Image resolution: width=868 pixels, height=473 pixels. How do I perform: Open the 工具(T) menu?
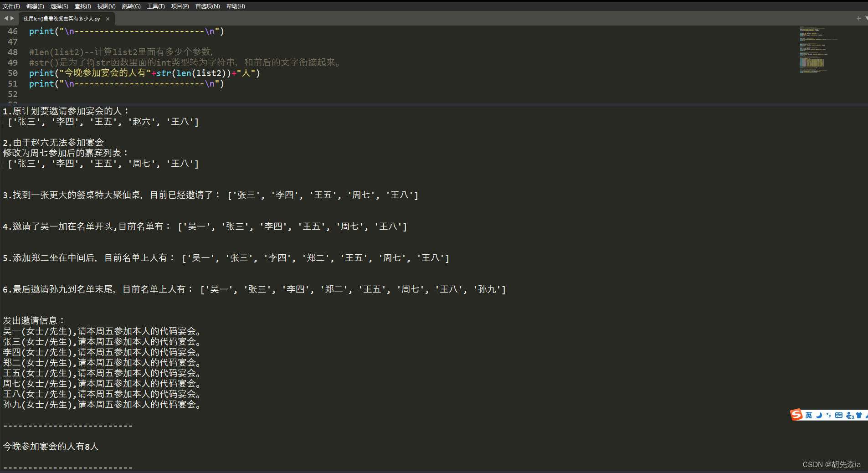coord(156,6)
